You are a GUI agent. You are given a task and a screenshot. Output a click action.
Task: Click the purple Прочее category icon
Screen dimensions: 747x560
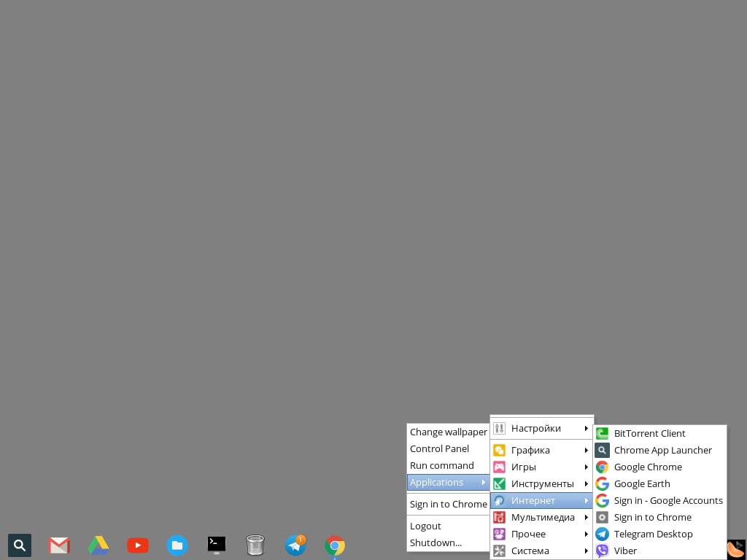tap(499, 534)
